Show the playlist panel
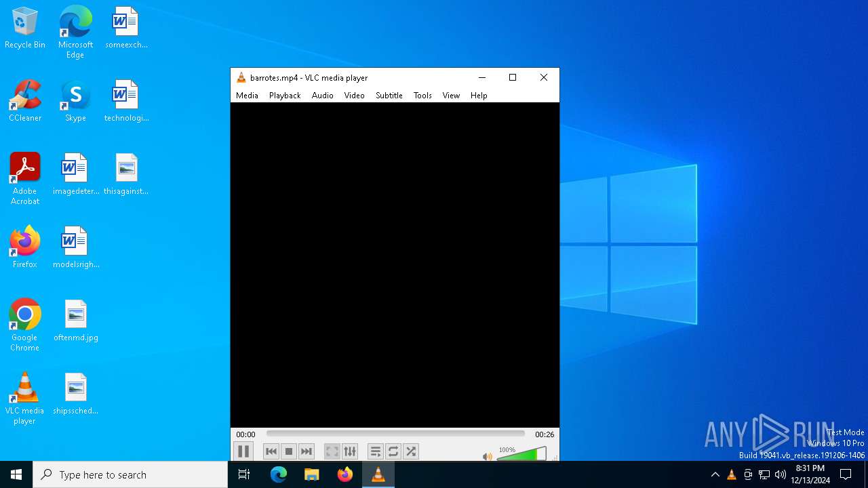This screenshot has height=488, width=868. (376, 451)
